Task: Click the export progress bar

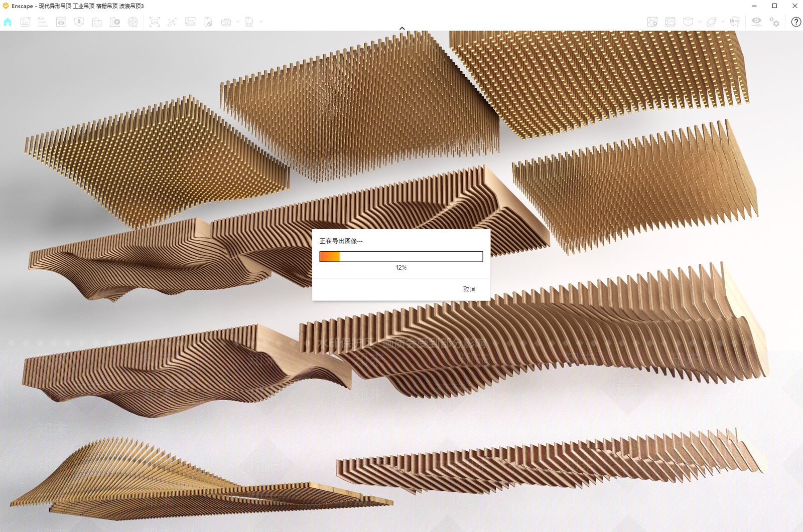Action: [x=401, y=257]
